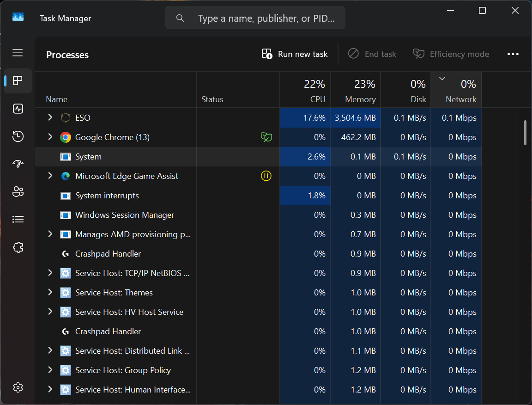Sort by the CPU column header

[x=305, y=90]
